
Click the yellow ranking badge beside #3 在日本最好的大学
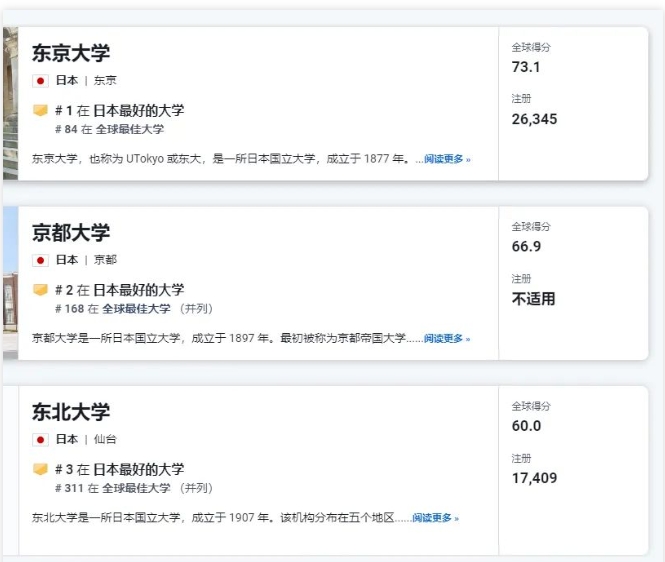pyautogui.click(x=40, y=470)
